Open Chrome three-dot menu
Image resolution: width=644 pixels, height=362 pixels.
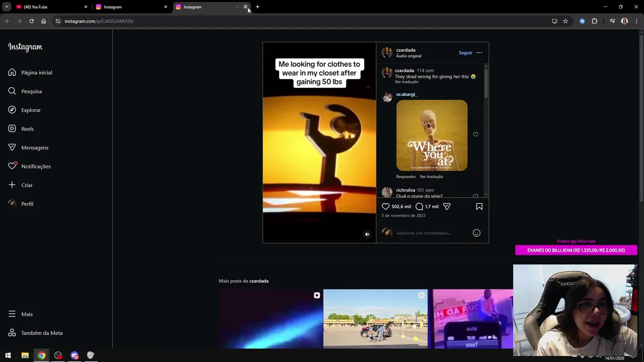pos(636,21)
